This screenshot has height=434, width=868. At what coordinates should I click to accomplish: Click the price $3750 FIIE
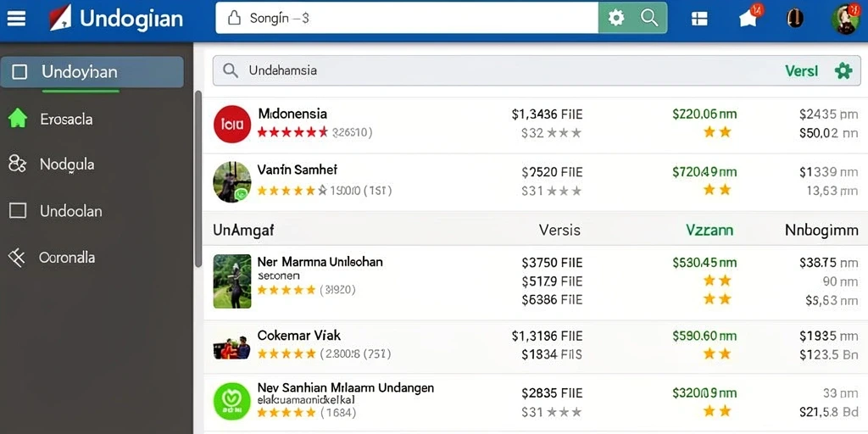pyautogui.click(x=552, y=263)
